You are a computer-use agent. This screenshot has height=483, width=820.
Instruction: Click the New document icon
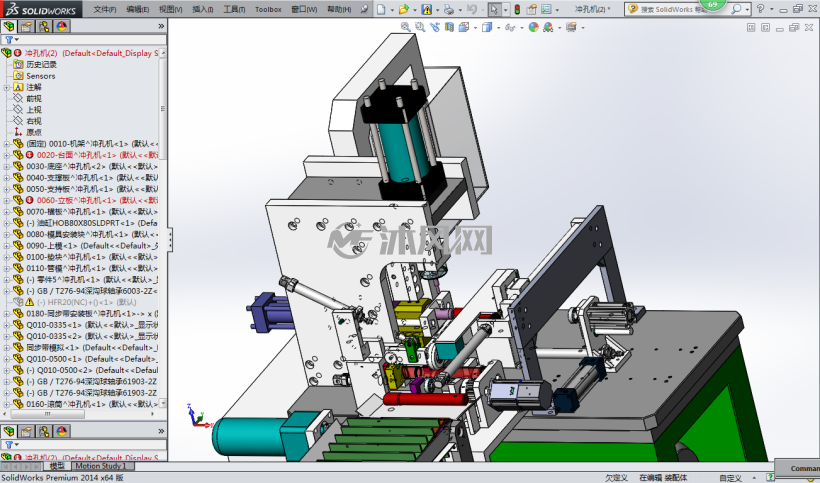(381, 9)
